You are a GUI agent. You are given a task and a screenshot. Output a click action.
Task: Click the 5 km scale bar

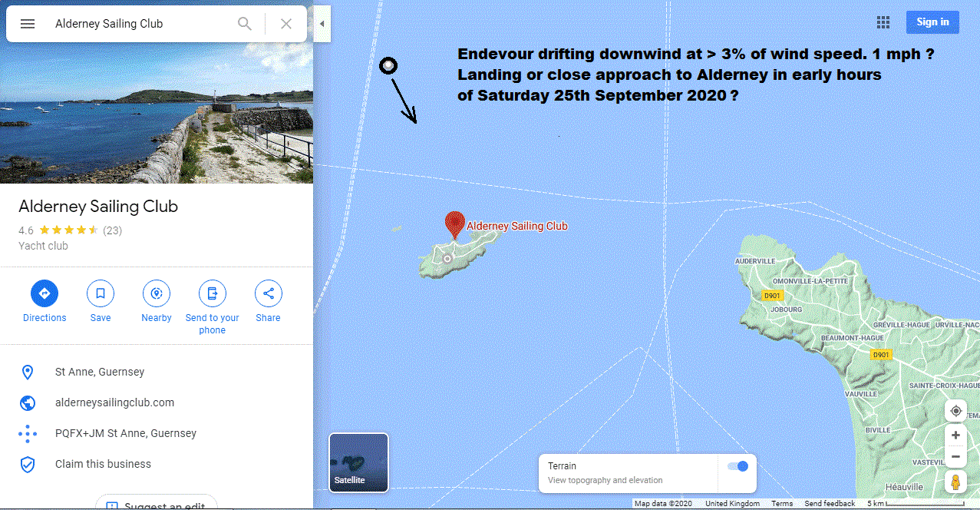[916, 504]
